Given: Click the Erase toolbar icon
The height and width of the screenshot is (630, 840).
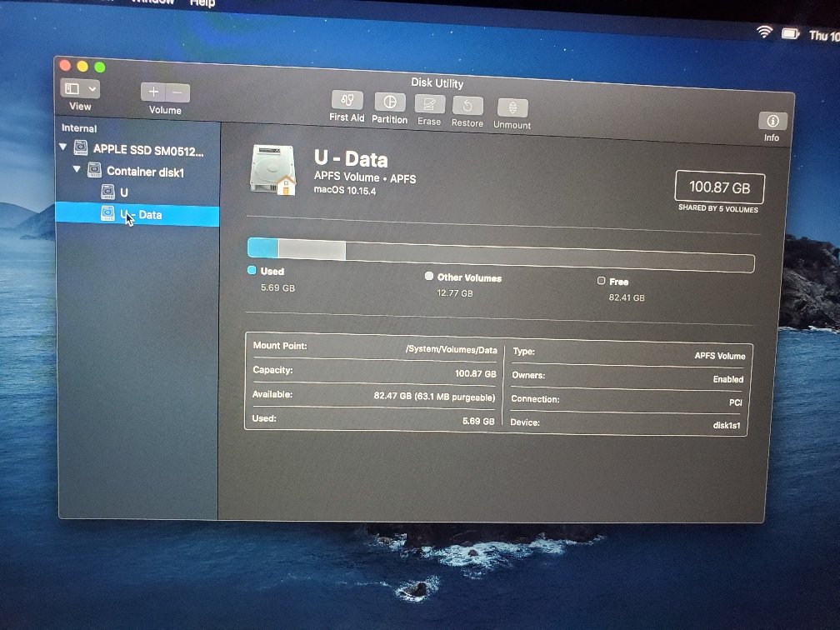Looking at the screenshot, I should [x=429, y=104].
